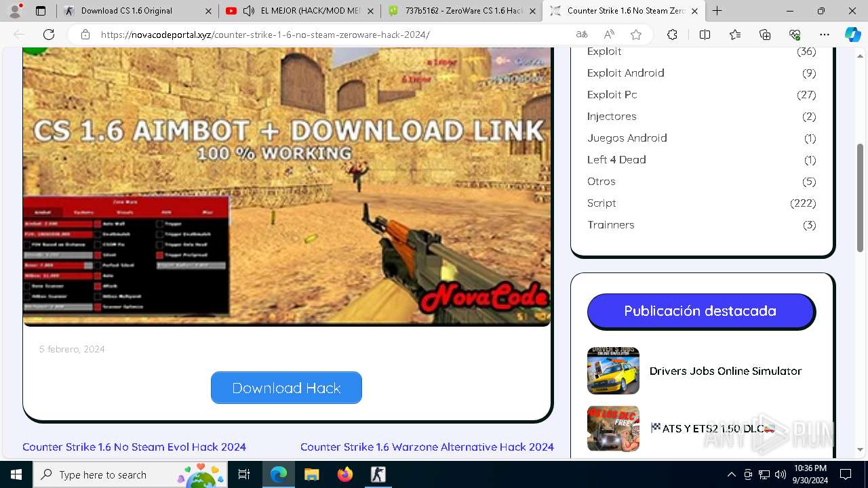Open Counter Strike 1.6 No Steam Evol Hack 2024
The width and height of the screenshot is (868, 488).
pyautogui.click(x=134, y=447)
